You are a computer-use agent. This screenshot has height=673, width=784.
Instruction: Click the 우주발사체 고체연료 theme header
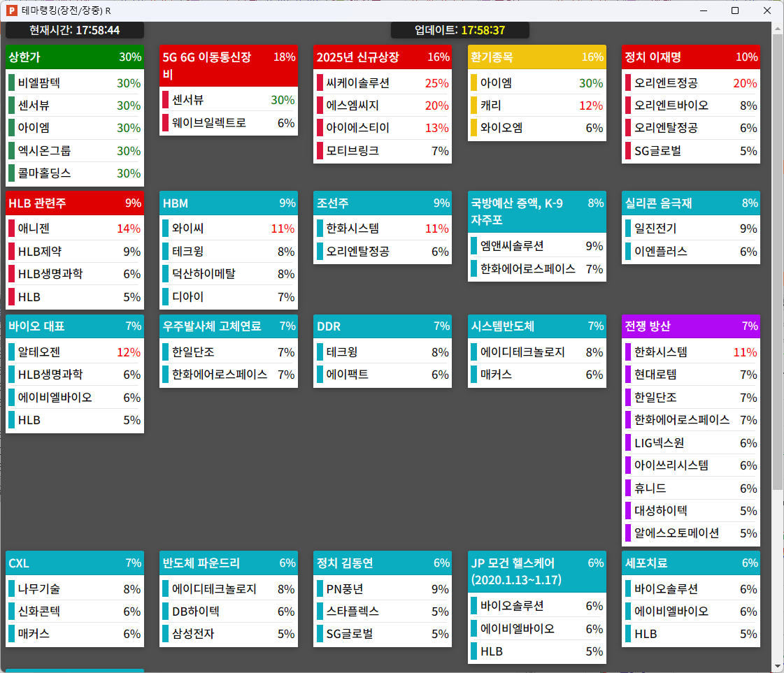tap(229, 326)
